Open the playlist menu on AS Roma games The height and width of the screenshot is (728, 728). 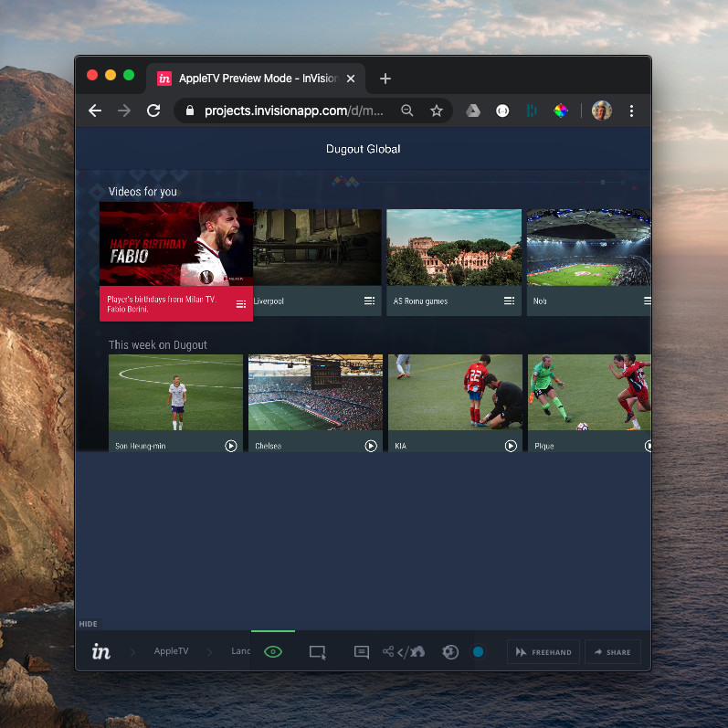click(509, 301)
